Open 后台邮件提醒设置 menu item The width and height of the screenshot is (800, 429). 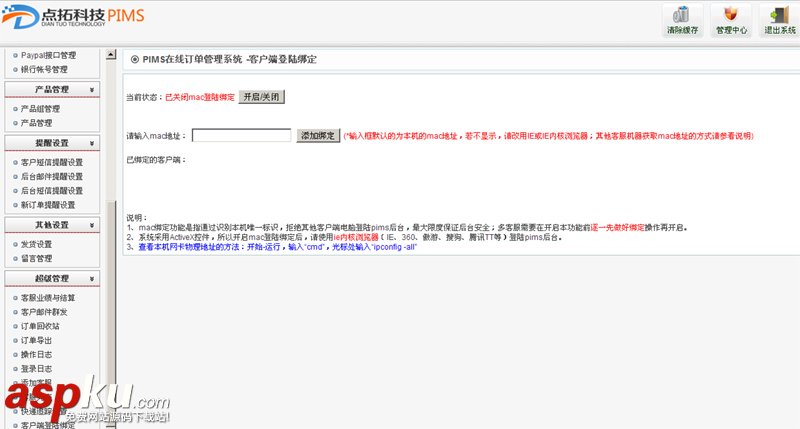[x=52, y=176]
